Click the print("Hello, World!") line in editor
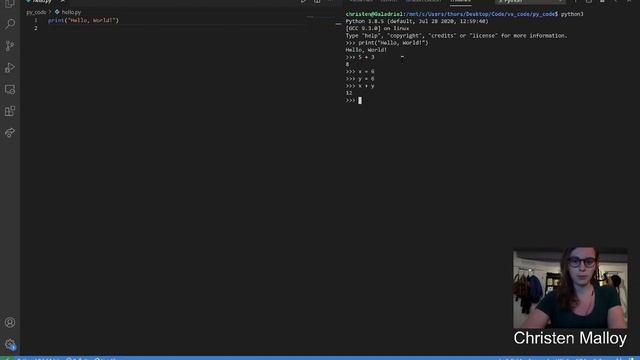 83,20
